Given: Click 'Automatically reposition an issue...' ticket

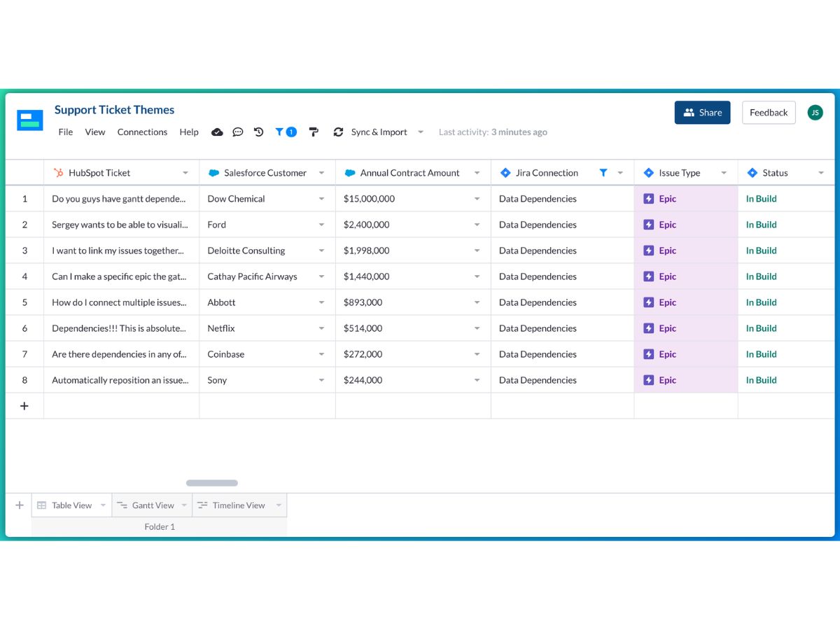Looking at the screenshot, I should (x=121, y=380).
